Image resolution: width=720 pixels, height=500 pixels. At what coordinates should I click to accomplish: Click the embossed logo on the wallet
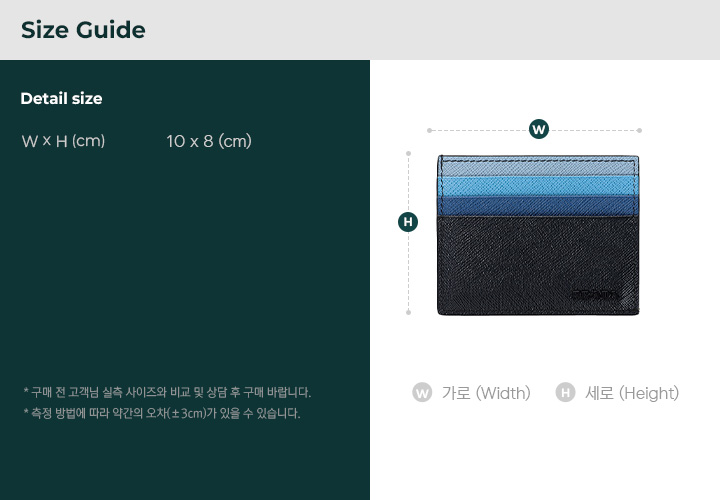[x=596, y=294]
